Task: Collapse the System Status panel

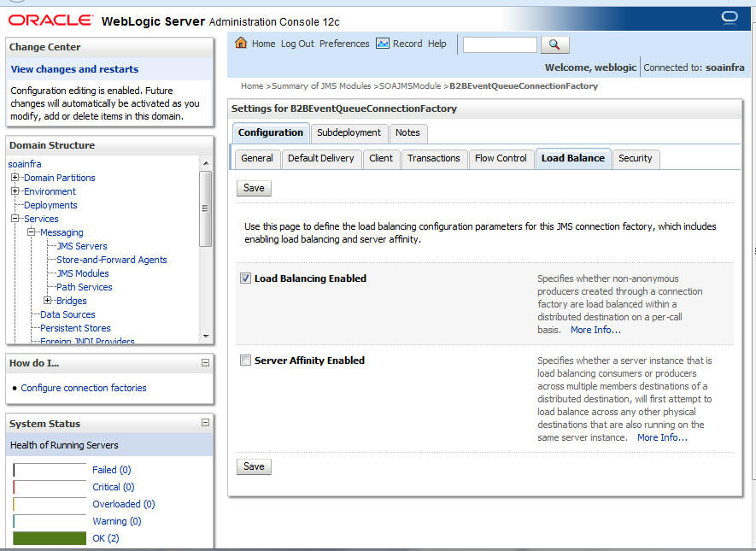Action: (x=205, y=422)
